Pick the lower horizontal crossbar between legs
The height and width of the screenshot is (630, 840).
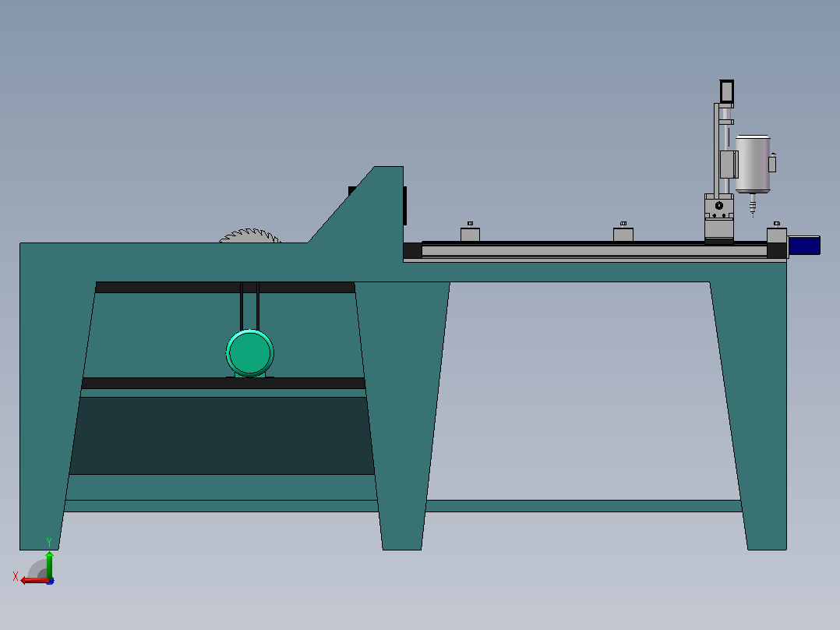(x=584, y=505)
